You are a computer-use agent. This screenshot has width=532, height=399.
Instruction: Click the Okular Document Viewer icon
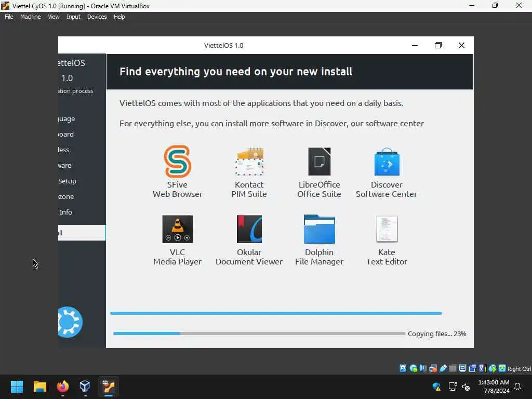(249, 229)
